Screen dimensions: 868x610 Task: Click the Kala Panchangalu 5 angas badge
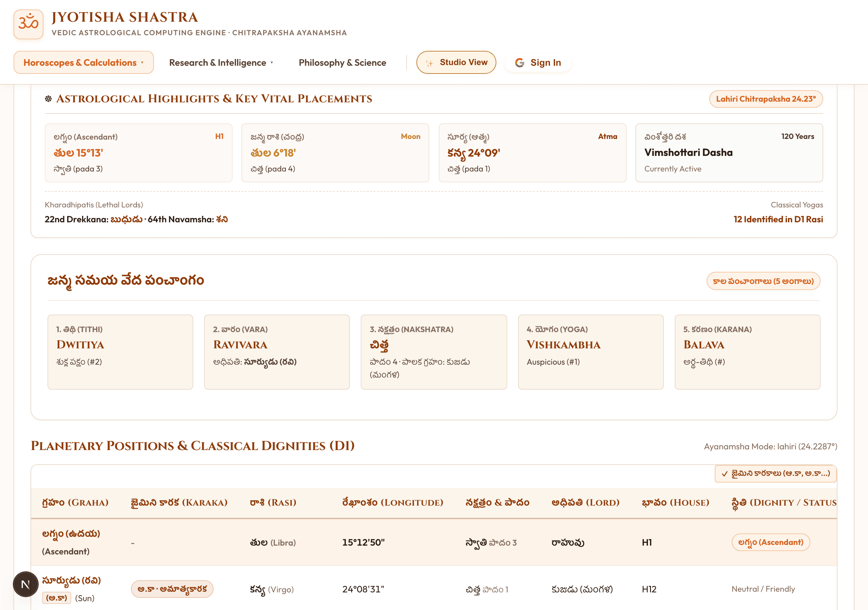(763, 281)
